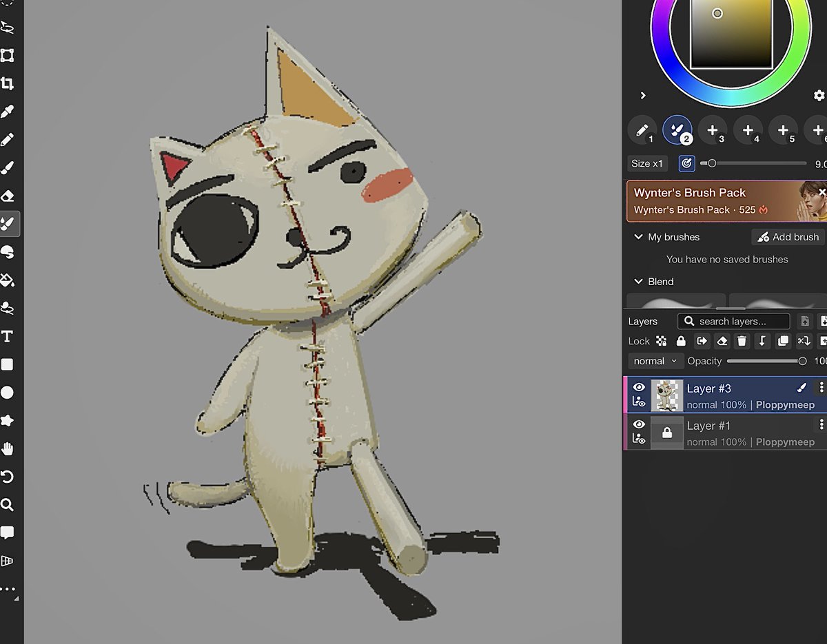The width and height of the screenshot is (827, 644).
Task: Click the erase layer contents icon
Action: (722, 341)
